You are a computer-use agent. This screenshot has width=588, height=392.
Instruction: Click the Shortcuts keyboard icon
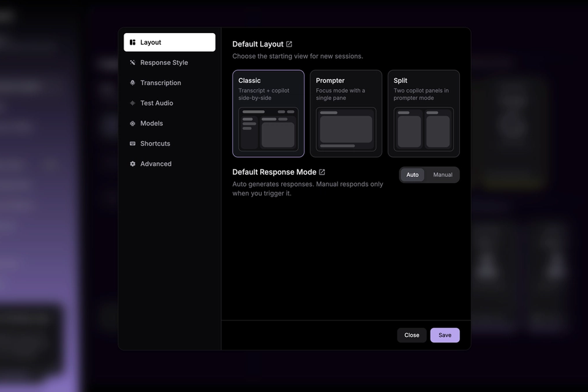tap(132, 144)
